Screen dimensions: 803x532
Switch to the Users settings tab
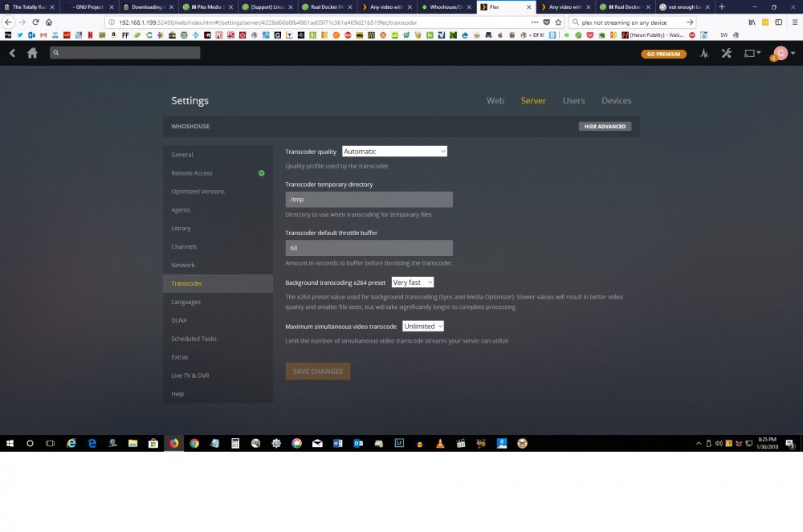click(573, 101)
